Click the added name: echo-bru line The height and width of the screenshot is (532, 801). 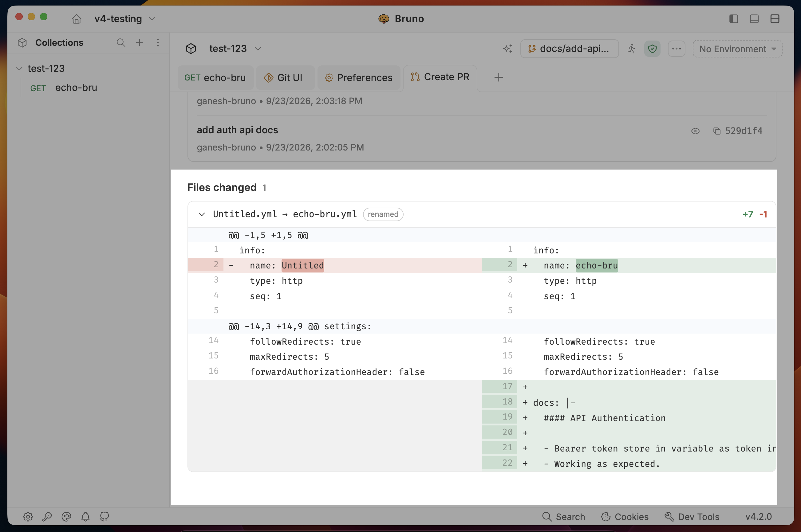pyautogui.click(x=629, y=265)
